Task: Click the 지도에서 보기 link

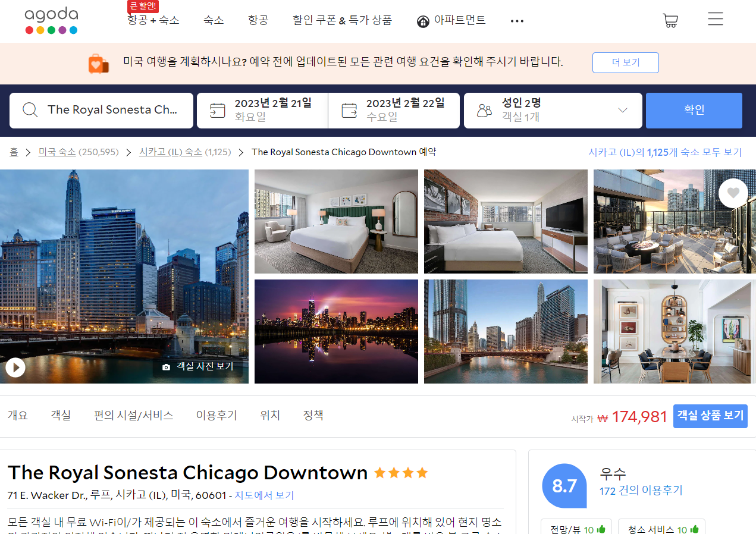Action: pos(264,495)
